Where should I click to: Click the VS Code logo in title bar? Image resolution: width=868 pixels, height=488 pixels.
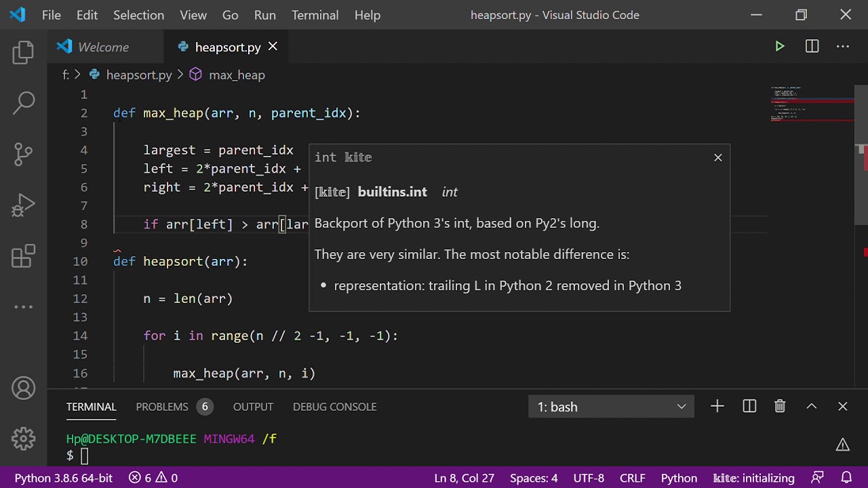18,15
